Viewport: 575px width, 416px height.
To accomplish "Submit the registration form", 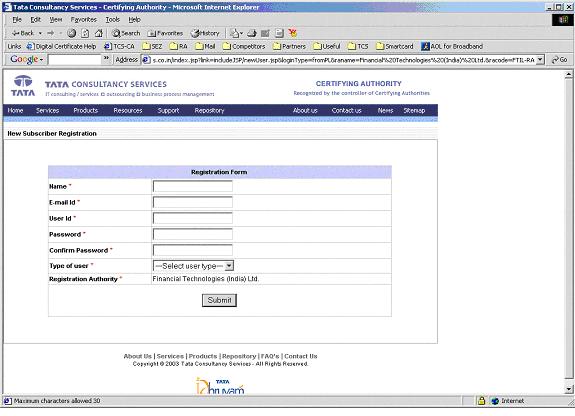I will [x=219, y=300].
